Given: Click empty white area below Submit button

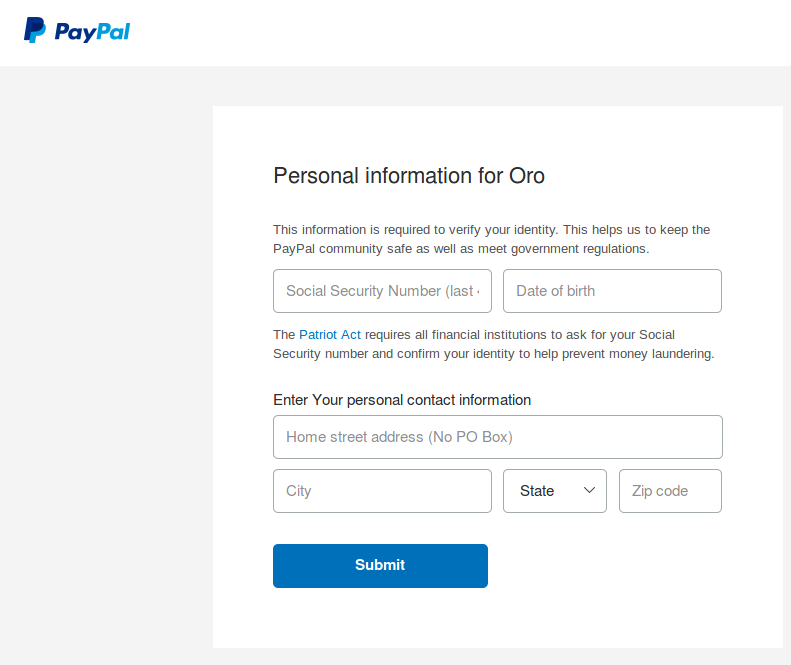Looking at the screenshot, I should (x=497, y=618).
